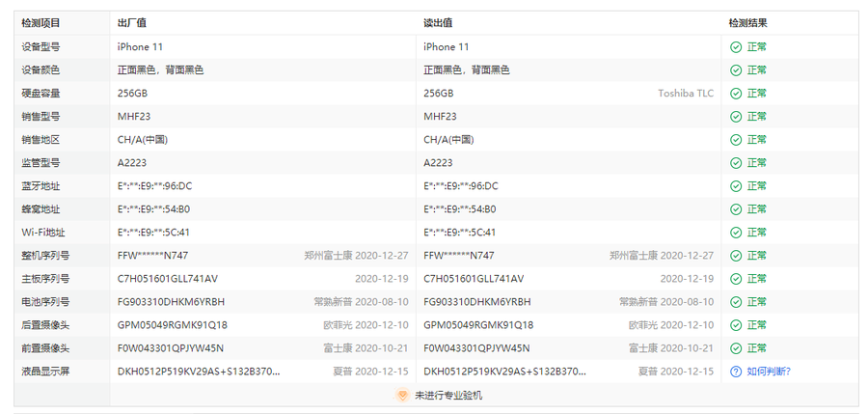
Task: Click the read value CH/A(中国)
Action: click(448, 140)
